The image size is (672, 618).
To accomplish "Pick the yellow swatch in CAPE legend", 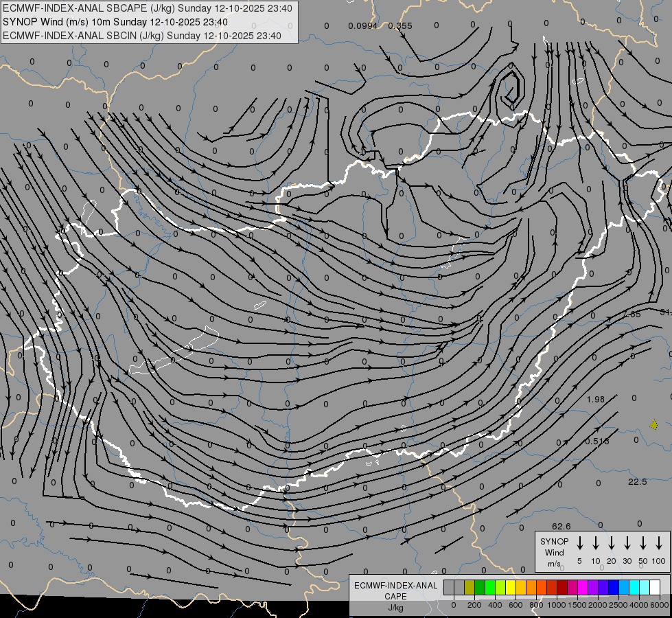I will [x=511, y=588].
